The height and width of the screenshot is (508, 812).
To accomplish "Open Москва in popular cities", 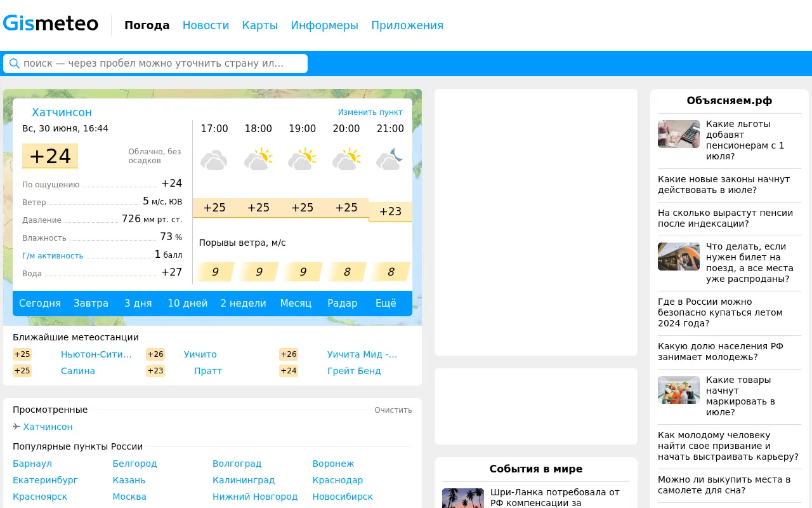I will click(129, 497).
